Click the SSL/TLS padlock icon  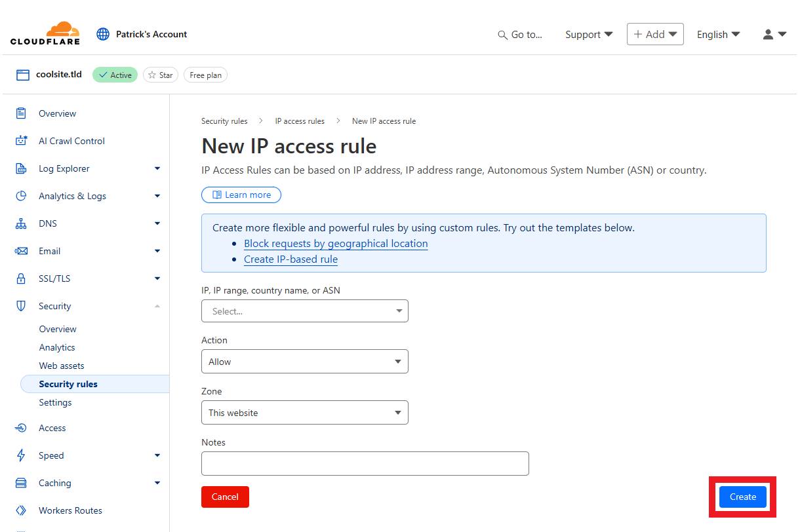point(21,278)
